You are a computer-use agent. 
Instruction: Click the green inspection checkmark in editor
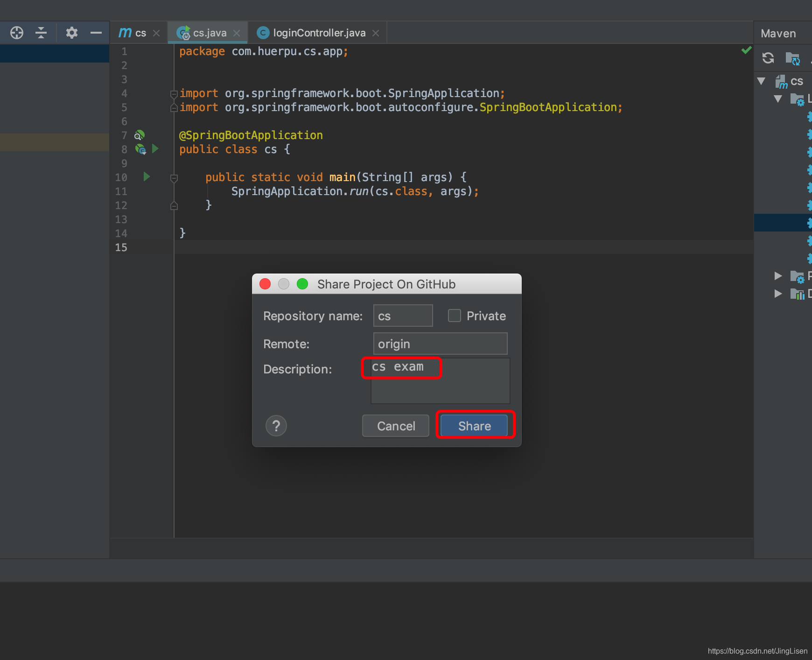click(746, 50)
